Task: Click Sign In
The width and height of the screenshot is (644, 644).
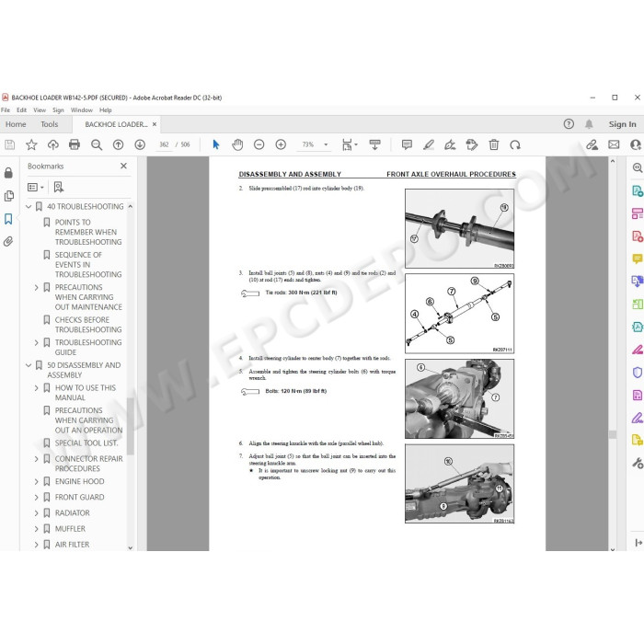Action: 622,124
